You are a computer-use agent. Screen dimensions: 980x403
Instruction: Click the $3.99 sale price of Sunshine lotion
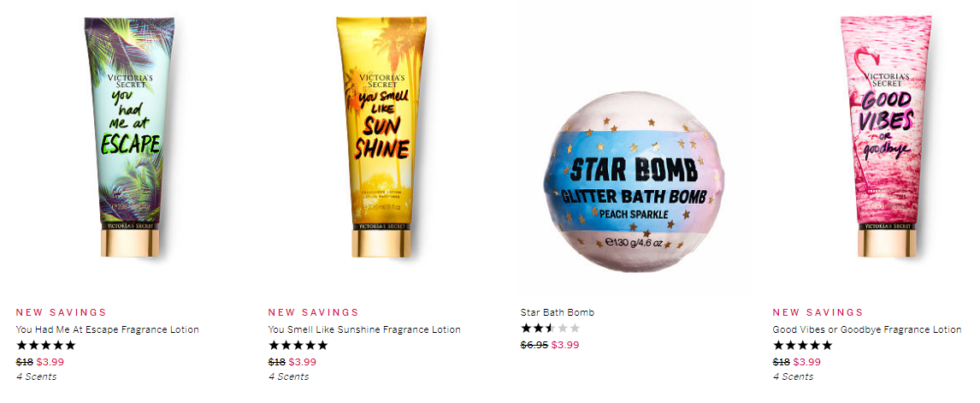[x=303, y=362]
